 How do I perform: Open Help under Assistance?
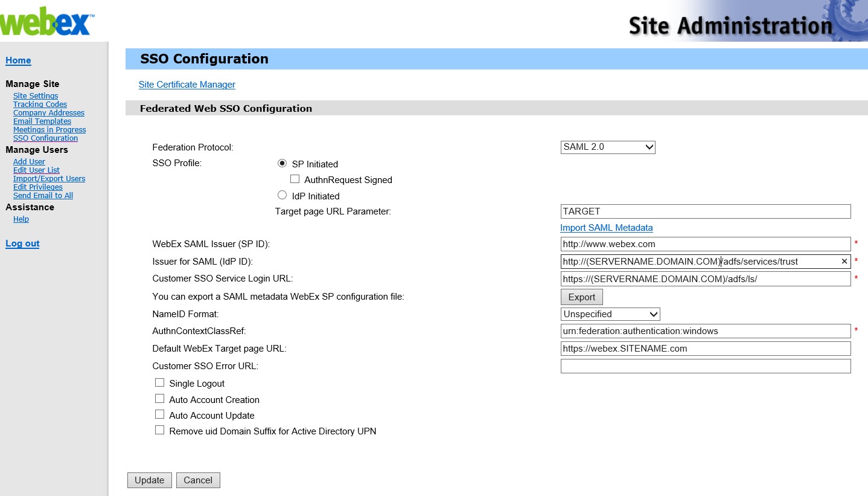[21, 219]
